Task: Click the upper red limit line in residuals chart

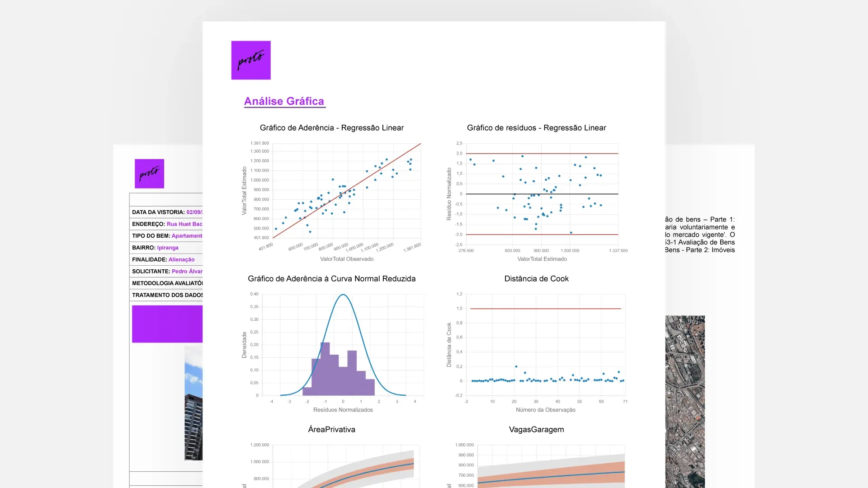Action: 542,154
